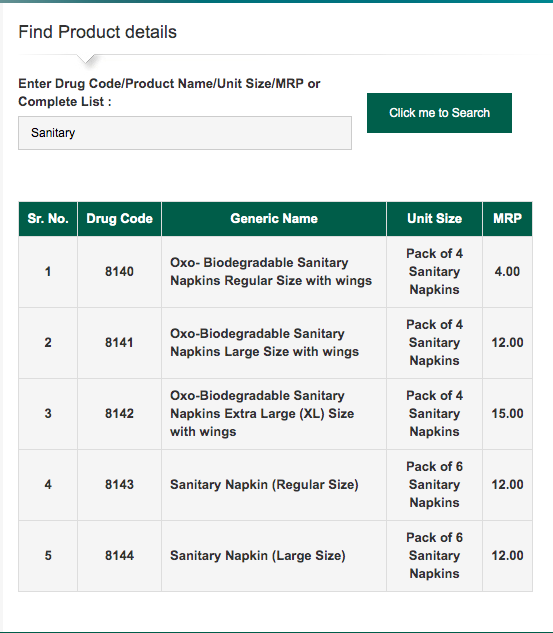Select drug code 8142 cell

[119, 414]
